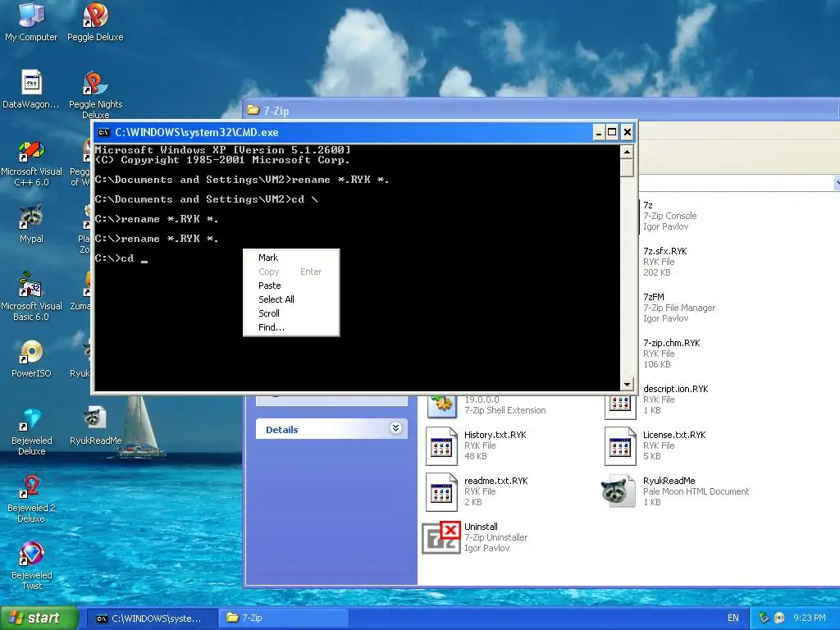
Task: Click 7-Zip folder icon in title bar
Action: pos(253,111)
